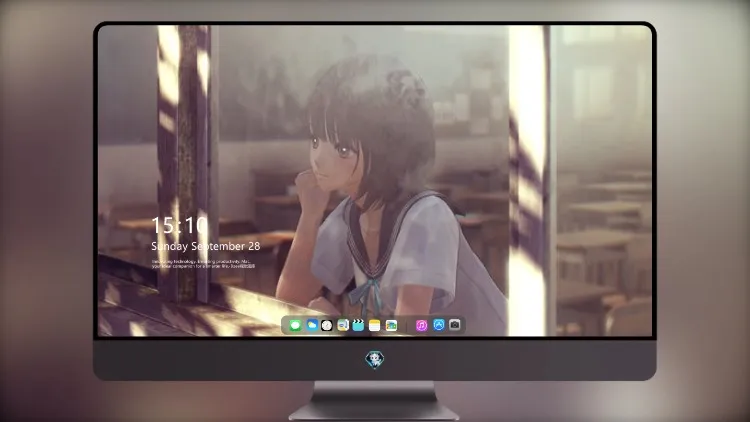
Task: Click the mascot logo on monitor chin
Action: pos(375,359)
